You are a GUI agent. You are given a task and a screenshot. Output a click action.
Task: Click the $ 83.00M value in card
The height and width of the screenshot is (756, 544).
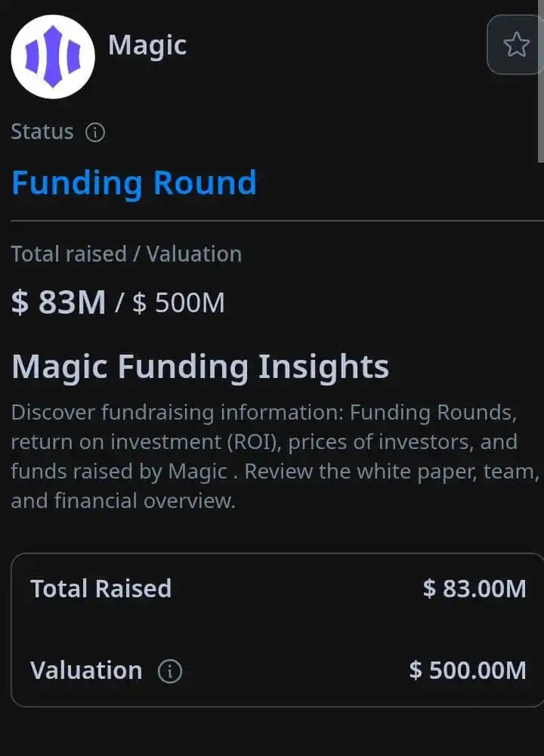tap(474, 589)
